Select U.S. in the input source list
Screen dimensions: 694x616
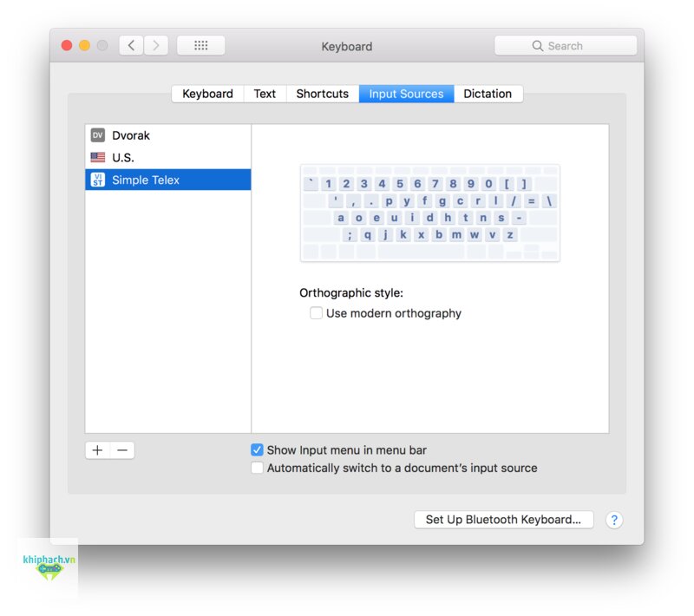click(168, 157)
